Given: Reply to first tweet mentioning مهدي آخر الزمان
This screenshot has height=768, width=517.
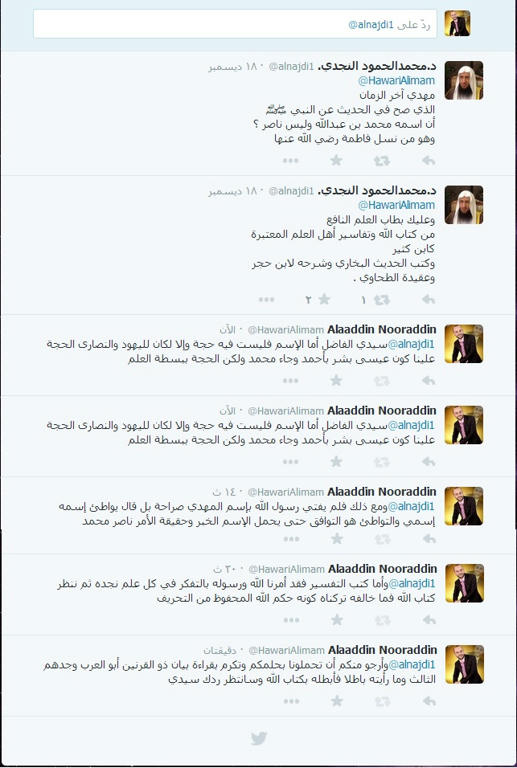Looking at the screenshot, I should pos(429,161).
